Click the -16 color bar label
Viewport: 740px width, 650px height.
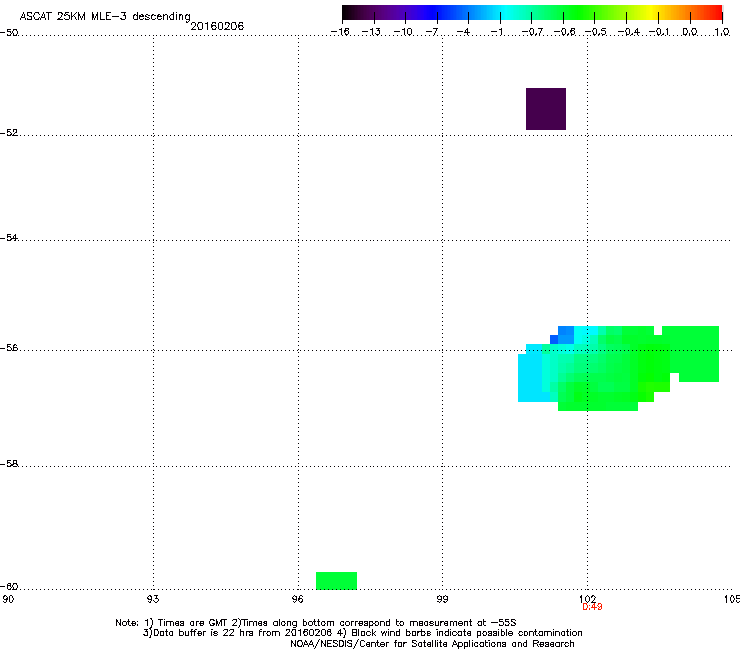(x=340, y=32)
